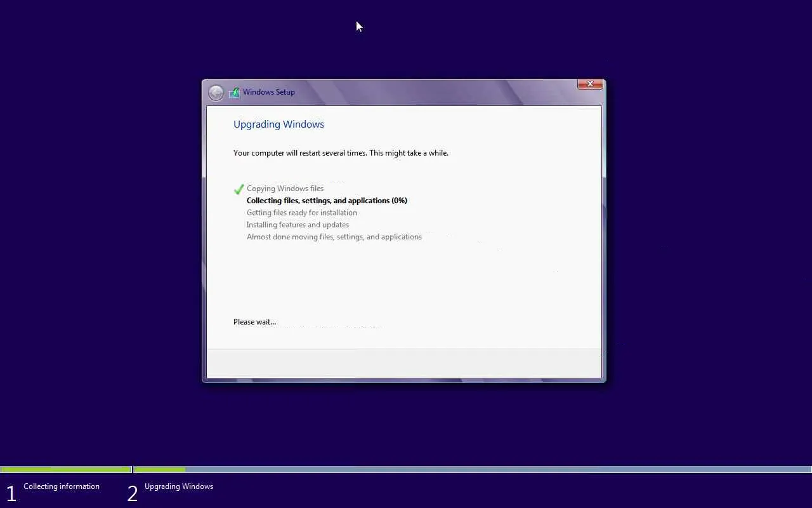Click 'Almost done moving files, settings, and applications'

click(334, 237)
